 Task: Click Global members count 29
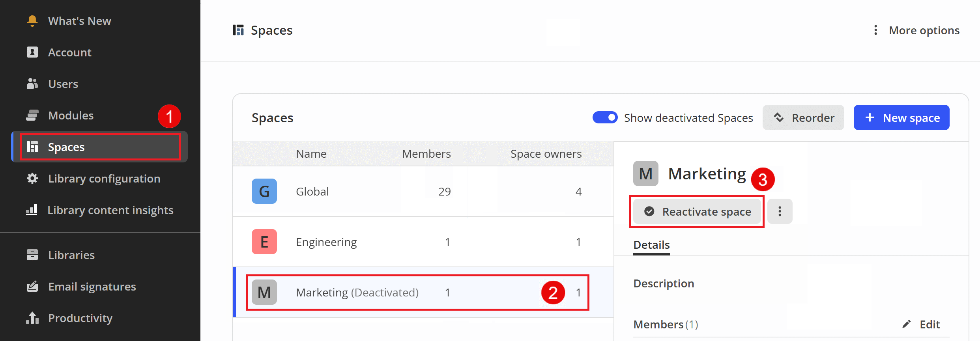point(445,192)
